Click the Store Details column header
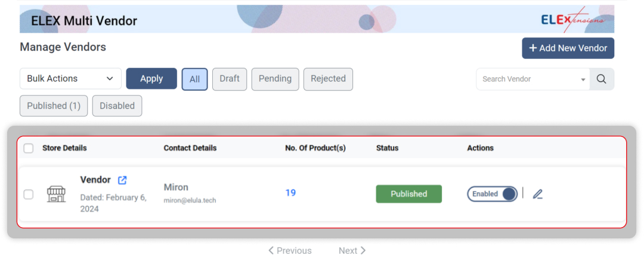 (x=64, y=148)
